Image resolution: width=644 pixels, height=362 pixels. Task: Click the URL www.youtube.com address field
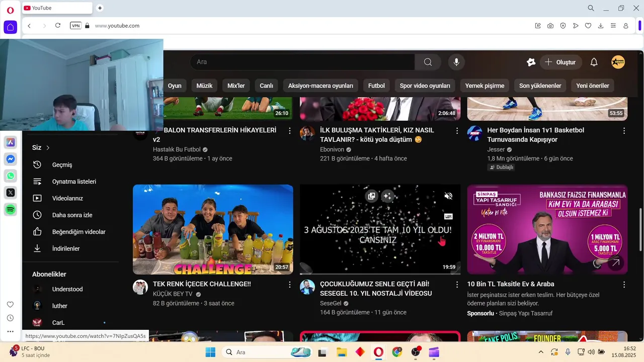click(x=117, y=26)
